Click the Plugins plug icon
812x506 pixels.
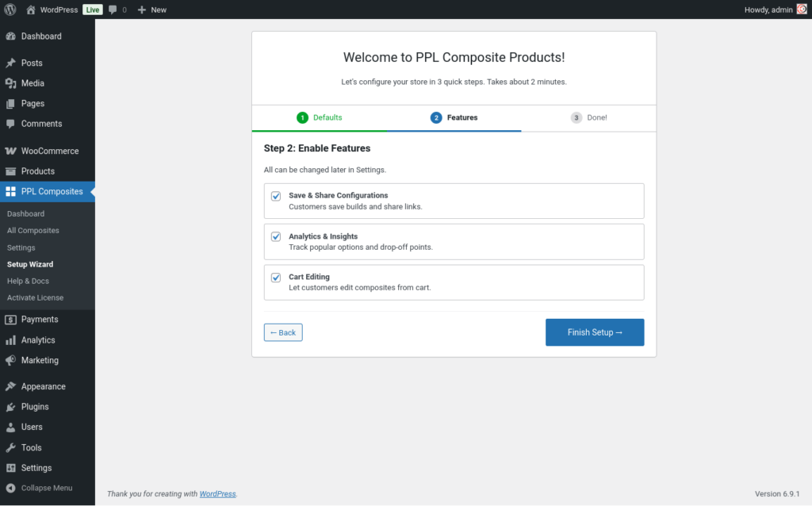[x=10, y=407]
